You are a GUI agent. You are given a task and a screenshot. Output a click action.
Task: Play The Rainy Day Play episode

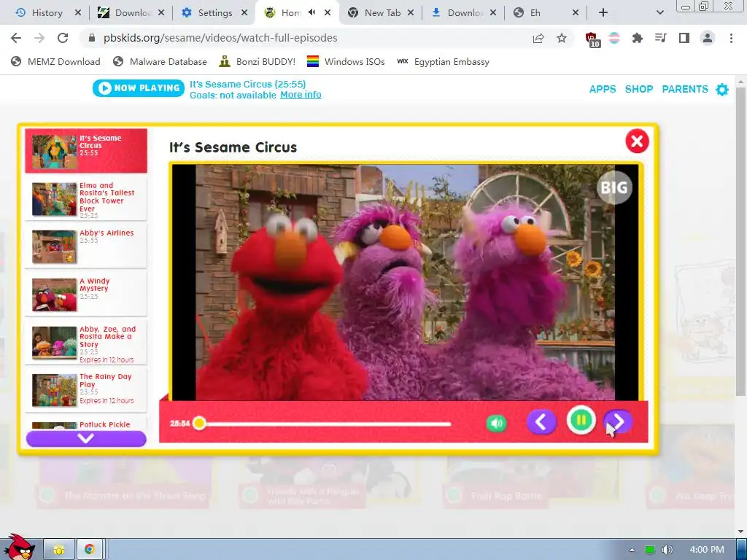(86, 389)
